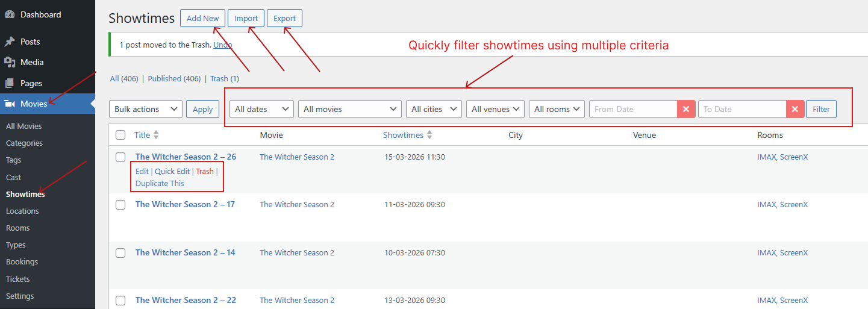Check the box for The Witcher Season 2 – 26
Image resolution: width=868 pixels, height=309 pixels.
120,157
